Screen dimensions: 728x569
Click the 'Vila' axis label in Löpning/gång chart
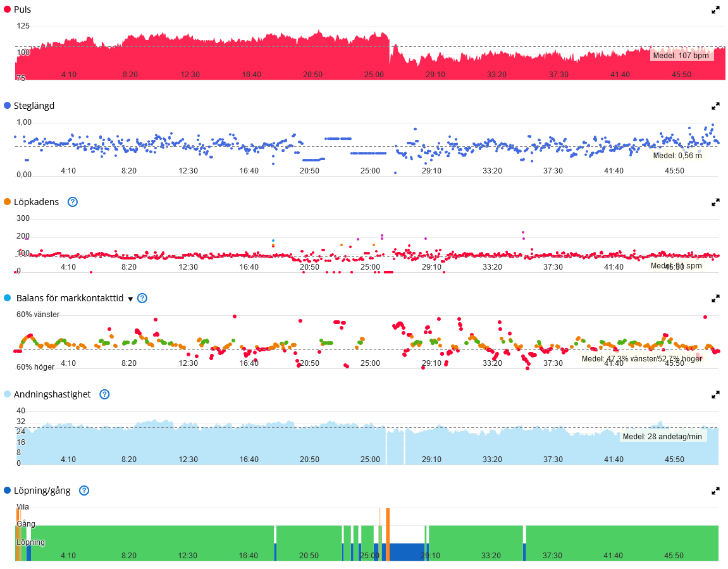tap(23, 507)
